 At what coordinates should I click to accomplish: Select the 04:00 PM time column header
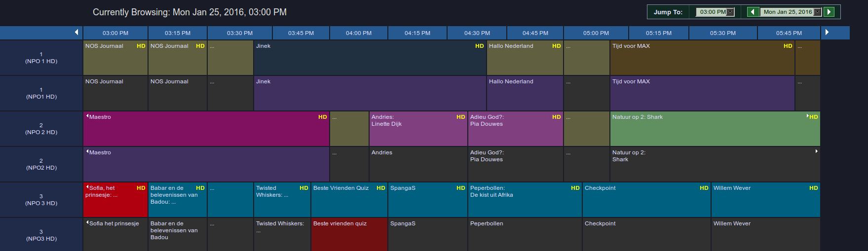click(359, 33)
